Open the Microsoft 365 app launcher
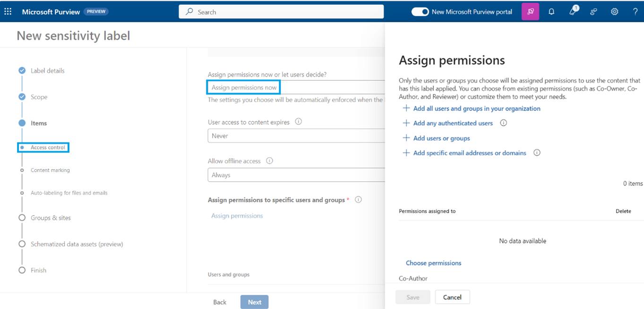 point(7,11)
